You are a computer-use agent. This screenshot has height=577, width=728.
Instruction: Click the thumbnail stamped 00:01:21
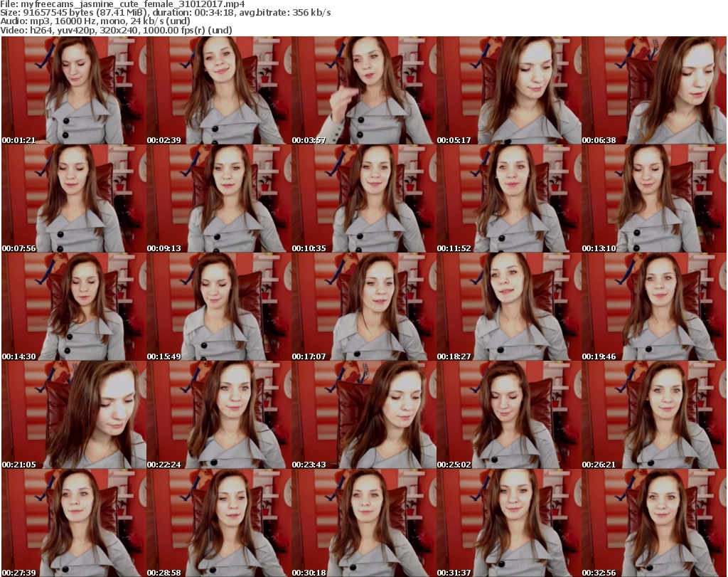click(73, 90)
